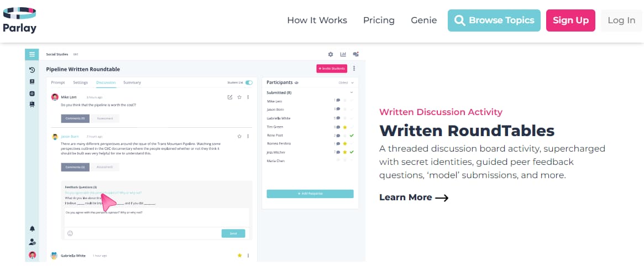
Task: Click the eye icon next to Participants
Action: [296, 82]
